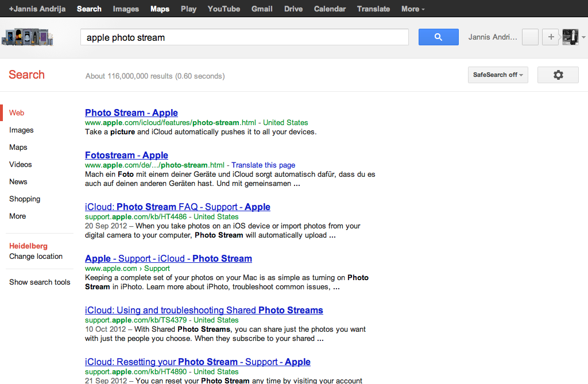Expand the account dropdown arrow next to avatar
The height and width of the screenshot is (384, 588).
click(583, 37)
